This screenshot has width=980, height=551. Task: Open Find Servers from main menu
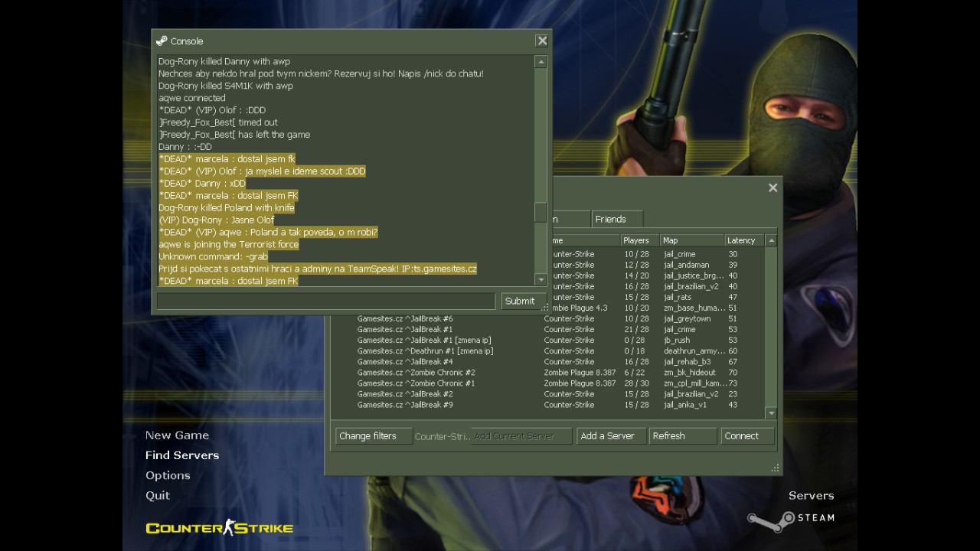click(182, 455)
